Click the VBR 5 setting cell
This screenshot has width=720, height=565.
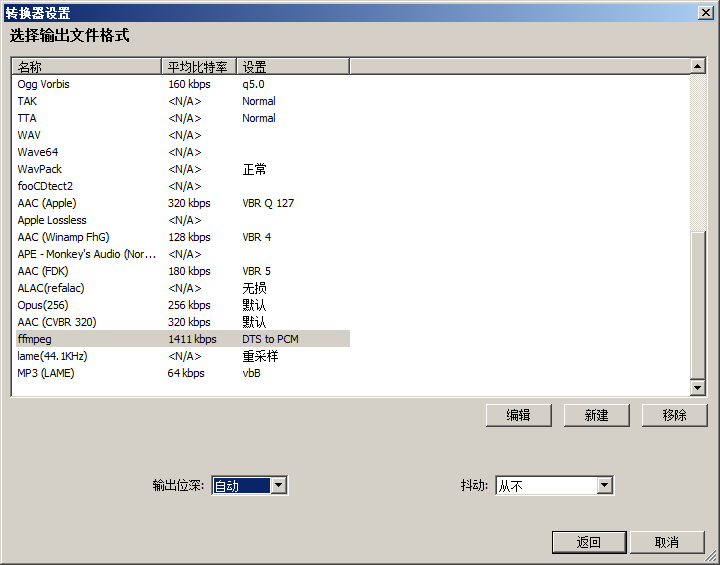[257, 271]
